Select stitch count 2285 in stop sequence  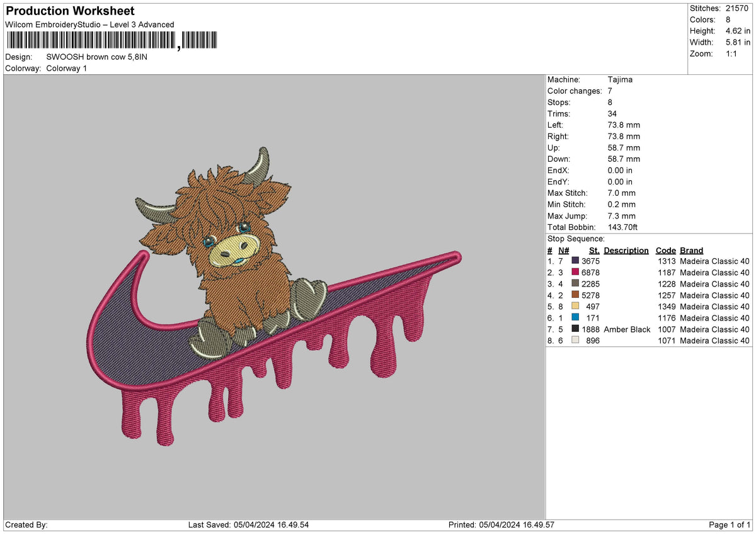coord(590,284)
